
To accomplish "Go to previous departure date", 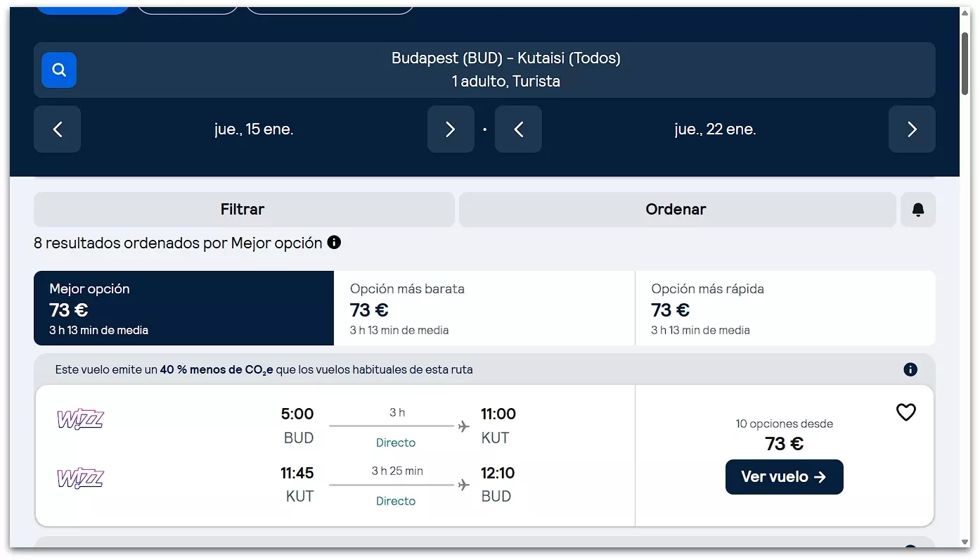I will tap(58, 129).
